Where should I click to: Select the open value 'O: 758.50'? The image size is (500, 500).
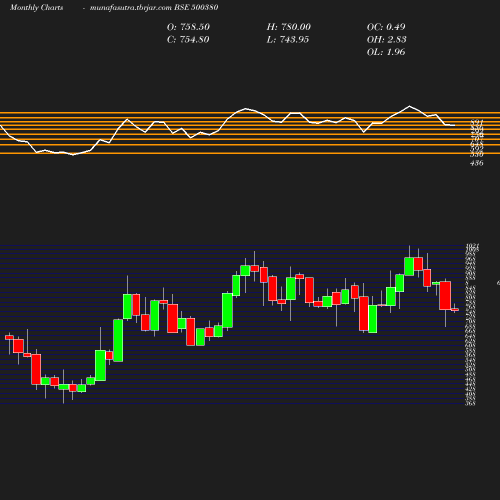point(188,27)
